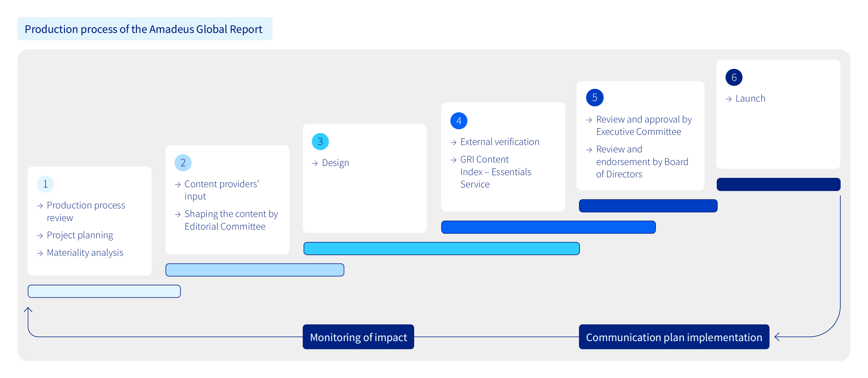Expand the Content providers' input item
Screen dimensions: 868x378
point(221,190)
